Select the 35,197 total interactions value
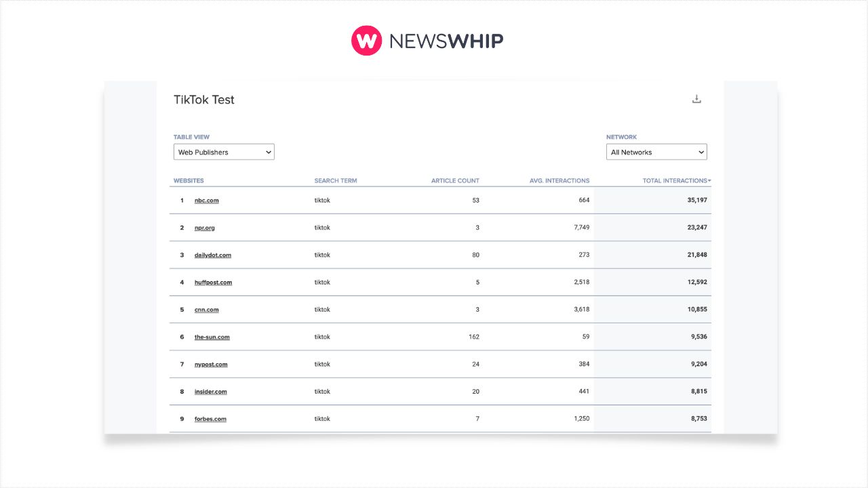 697,200
